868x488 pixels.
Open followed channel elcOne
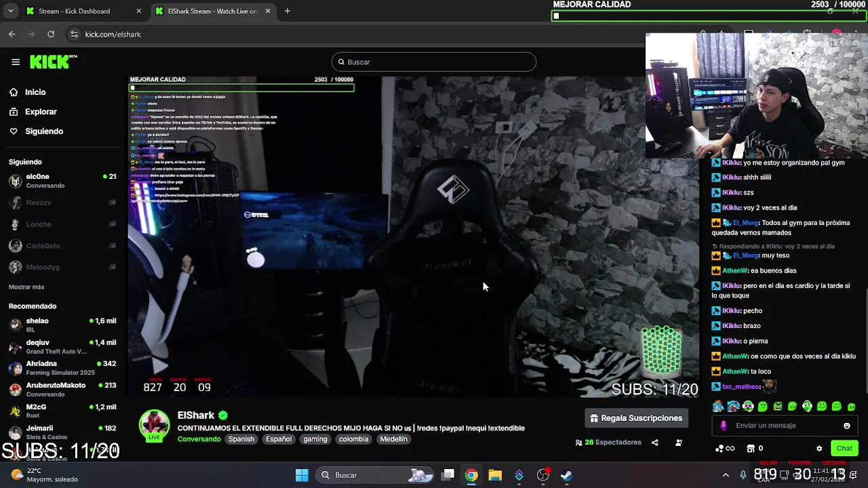(62, 181)
